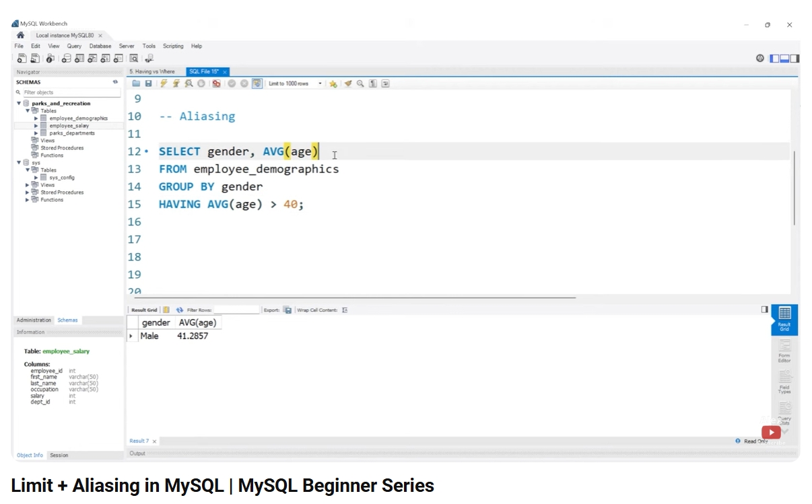Image resolution: width=812 pixels, height=504 pixels.
Task: Toggle result side panel visibility icon
Action: 764,310
